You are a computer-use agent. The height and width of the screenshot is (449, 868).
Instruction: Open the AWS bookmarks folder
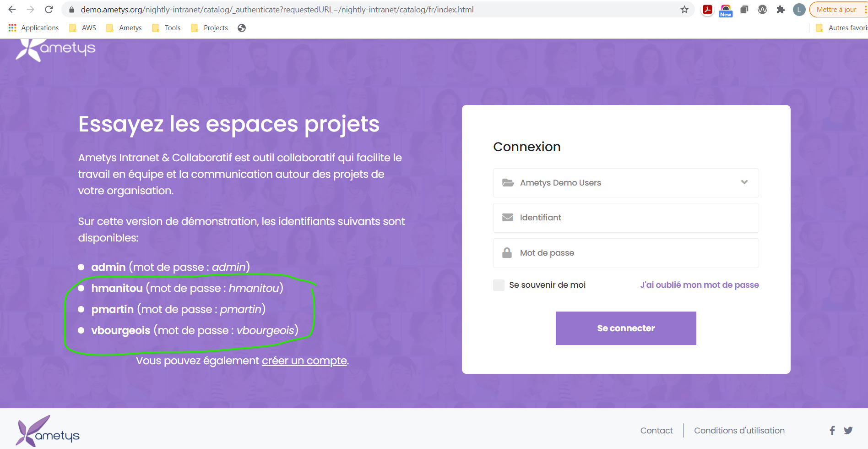(82, 28)
